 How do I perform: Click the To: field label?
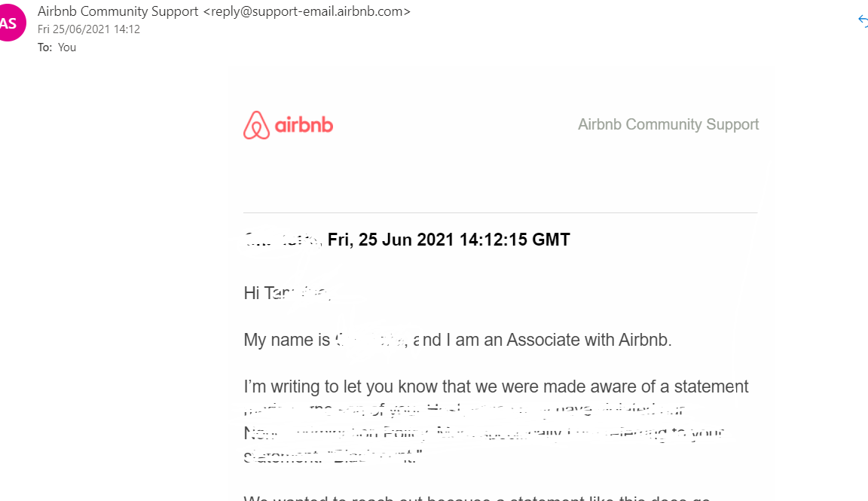pyautogui.click(x=44, y=47)
